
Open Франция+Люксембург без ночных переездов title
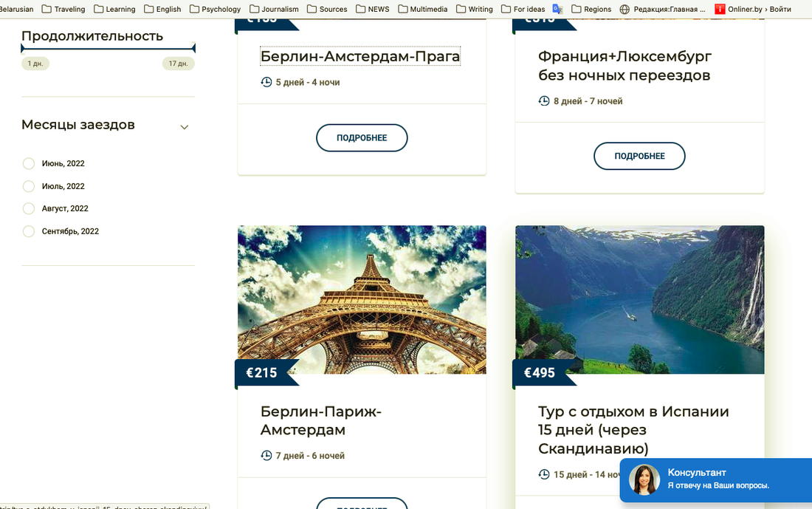[x=625, y=66]
